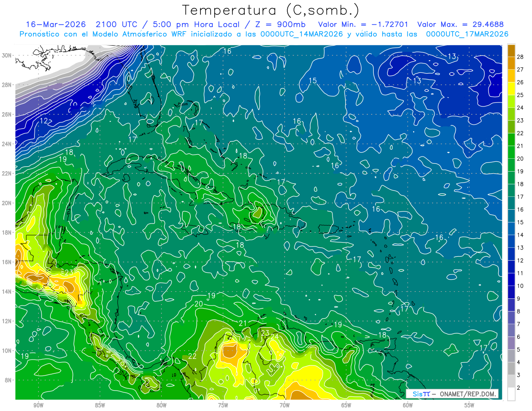The image size is (532, 411).
Task: Click the longitude axis label "90W"
Action: click(38, 405)
